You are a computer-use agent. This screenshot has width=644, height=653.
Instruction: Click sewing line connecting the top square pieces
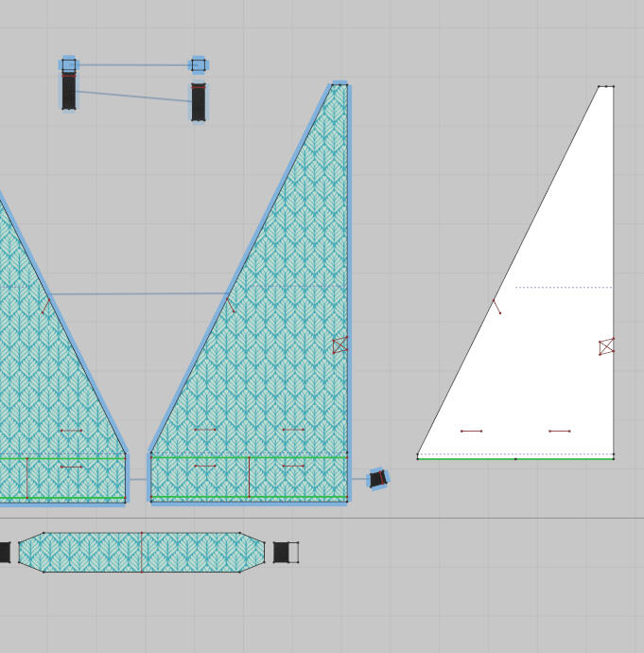pyautogui.click(x=132, y=65)
